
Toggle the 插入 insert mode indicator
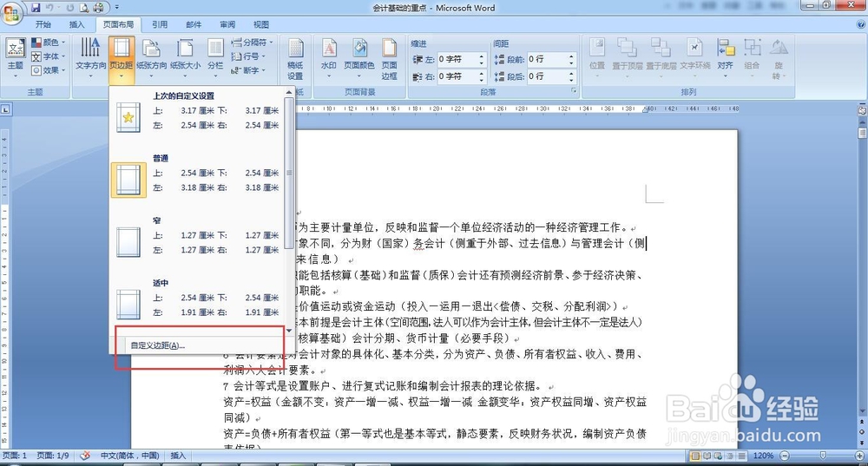click(x=178, y=456)
